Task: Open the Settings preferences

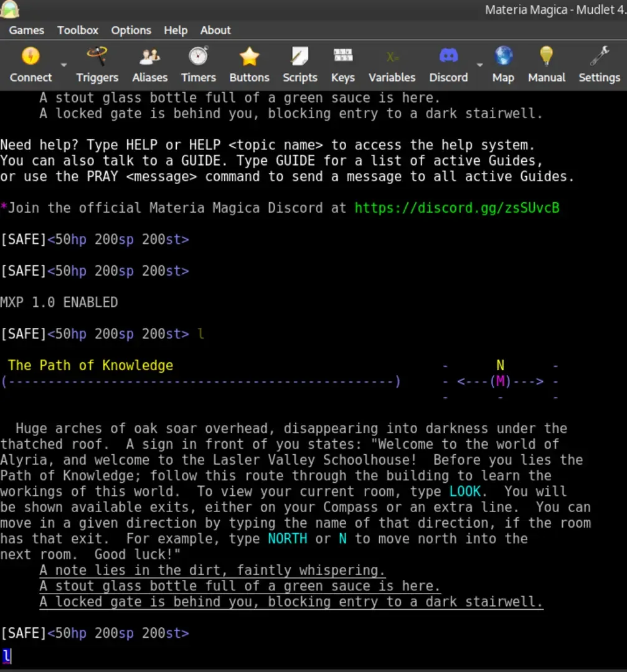Action: (x=599, y=65)
